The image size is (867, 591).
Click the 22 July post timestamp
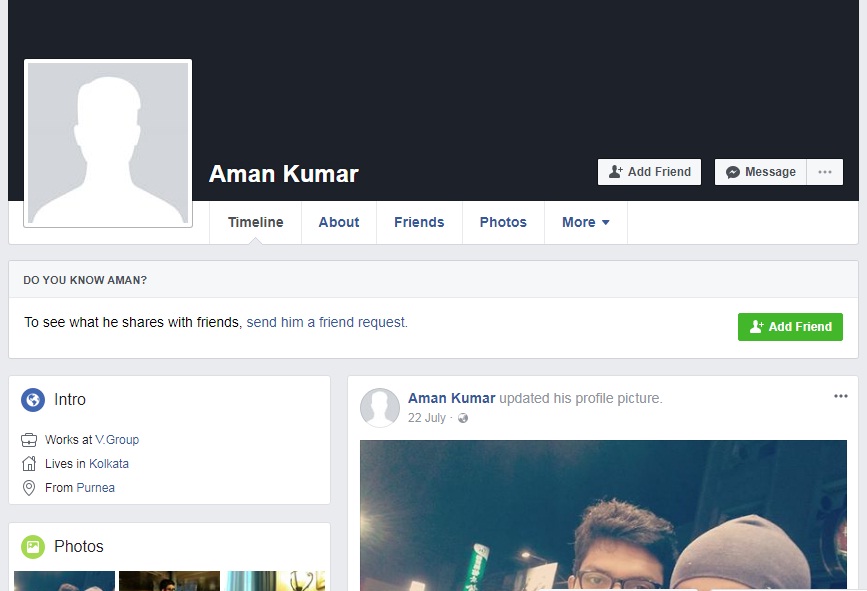point(426,418)
